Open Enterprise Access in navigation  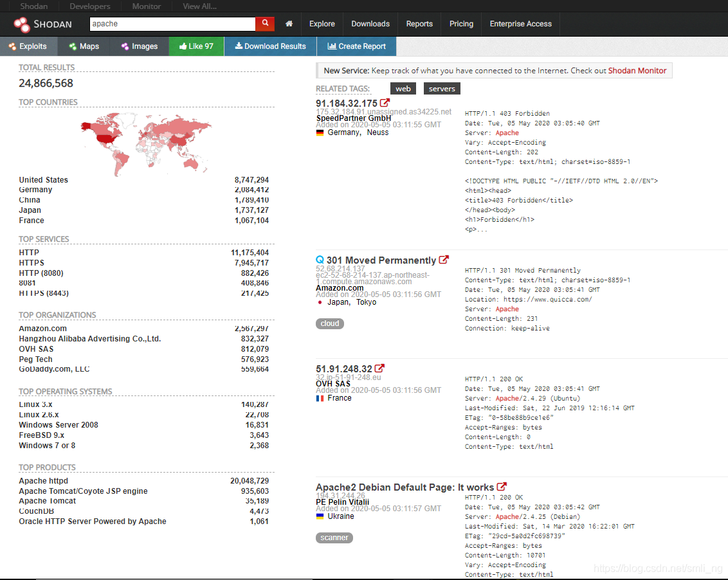520,24
